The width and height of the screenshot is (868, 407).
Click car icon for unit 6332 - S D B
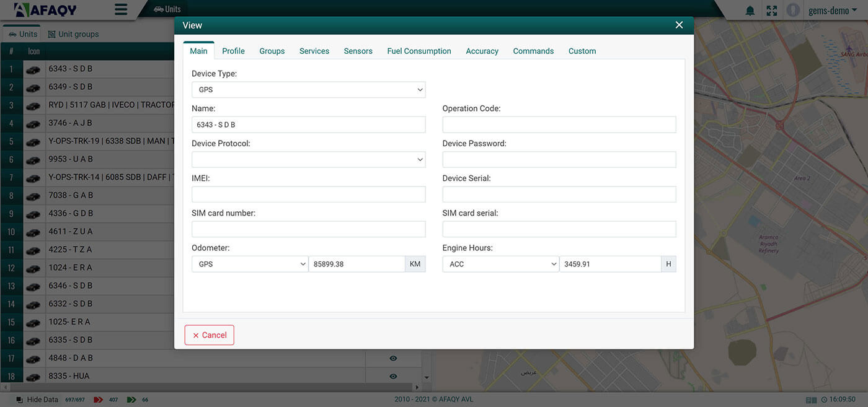(x=33, y=305)
